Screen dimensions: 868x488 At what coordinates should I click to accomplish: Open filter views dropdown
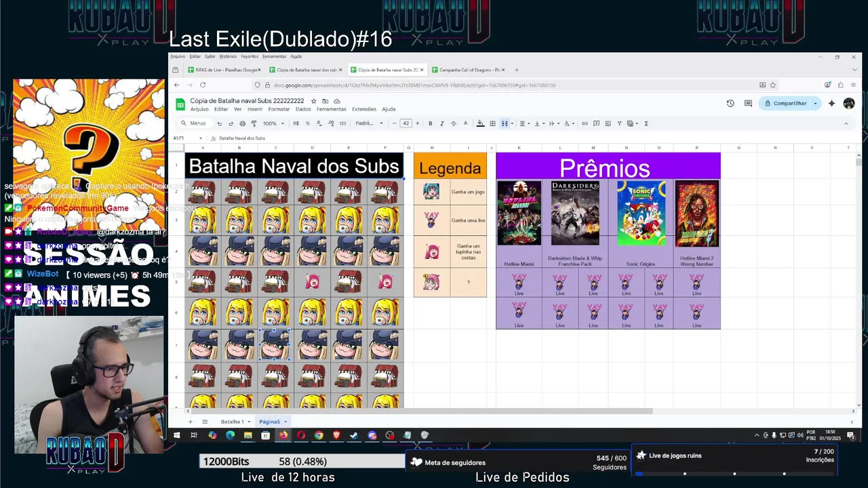pyautogui.click(x=632, y=123)
